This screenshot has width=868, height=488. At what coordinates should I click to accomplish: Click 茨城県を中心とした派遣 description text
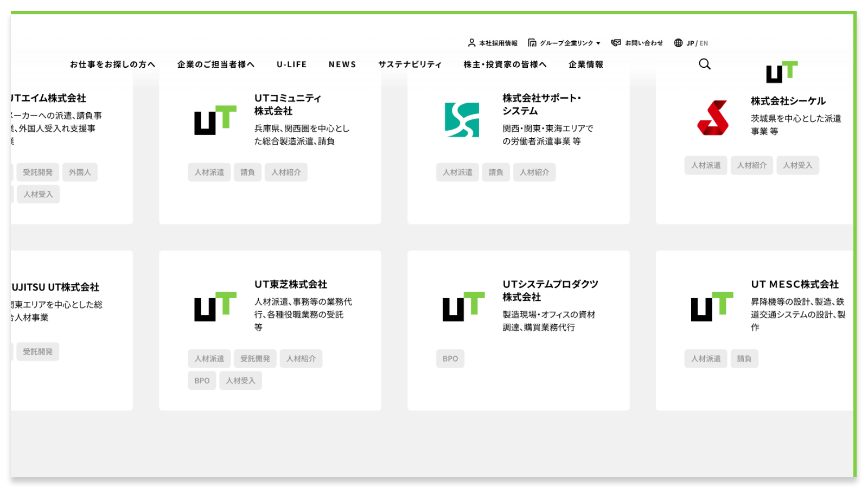(x=796, y=125)
